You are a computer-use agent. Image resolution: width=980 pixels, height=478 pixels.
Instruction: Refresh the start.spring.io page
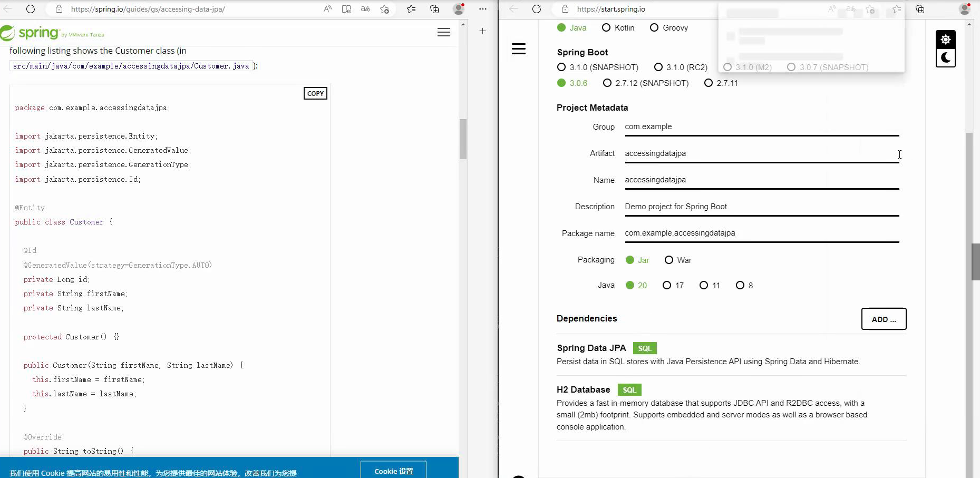(x=537, y=9)
